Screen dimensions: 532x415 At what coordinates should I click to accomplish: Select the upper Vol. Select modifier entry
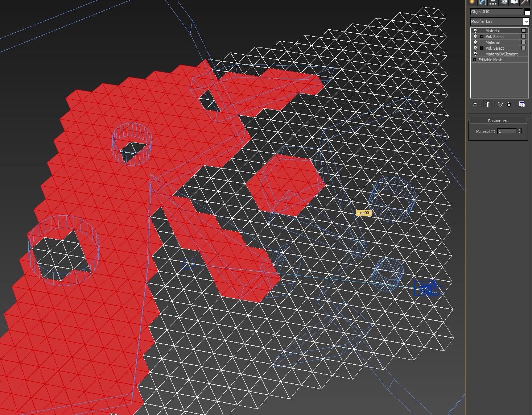click(495, 37)
